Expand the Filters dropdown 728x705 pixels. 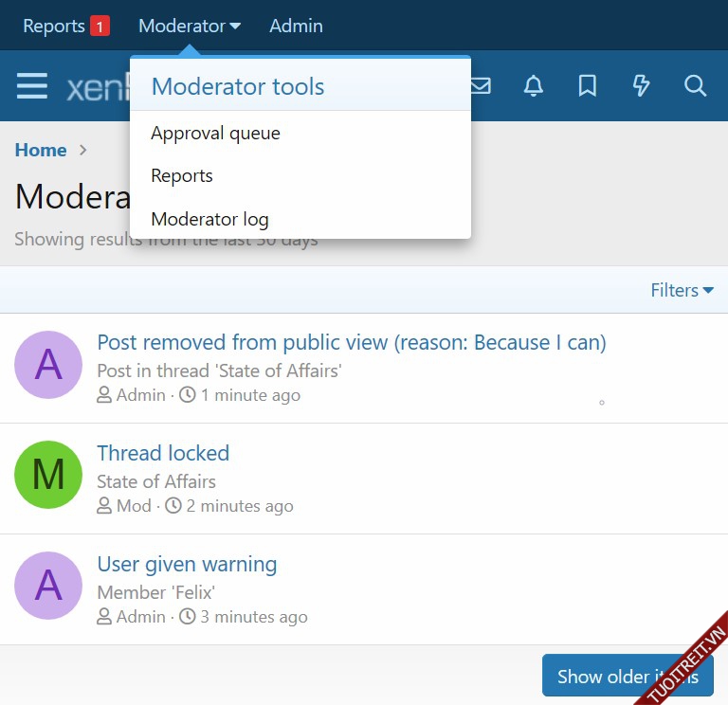(x=682, y=290)
